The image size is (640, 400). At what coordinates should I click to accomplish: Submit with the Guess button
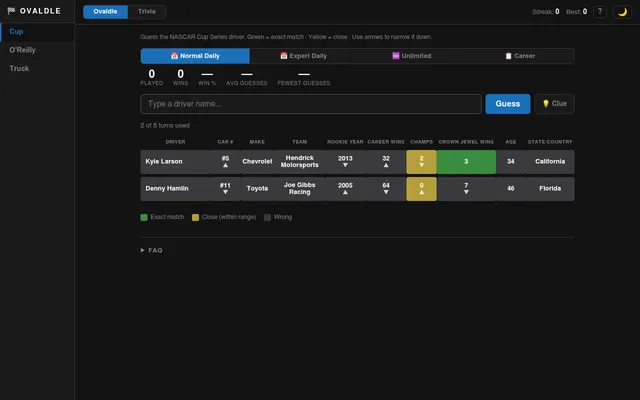[508, 104]
